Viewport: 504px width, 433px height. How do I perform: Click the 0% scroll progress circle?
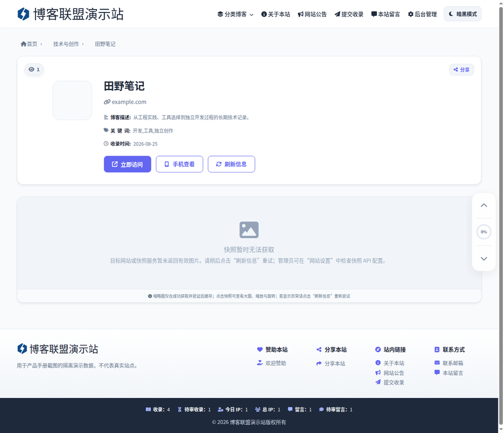click(x=484, y=232)
